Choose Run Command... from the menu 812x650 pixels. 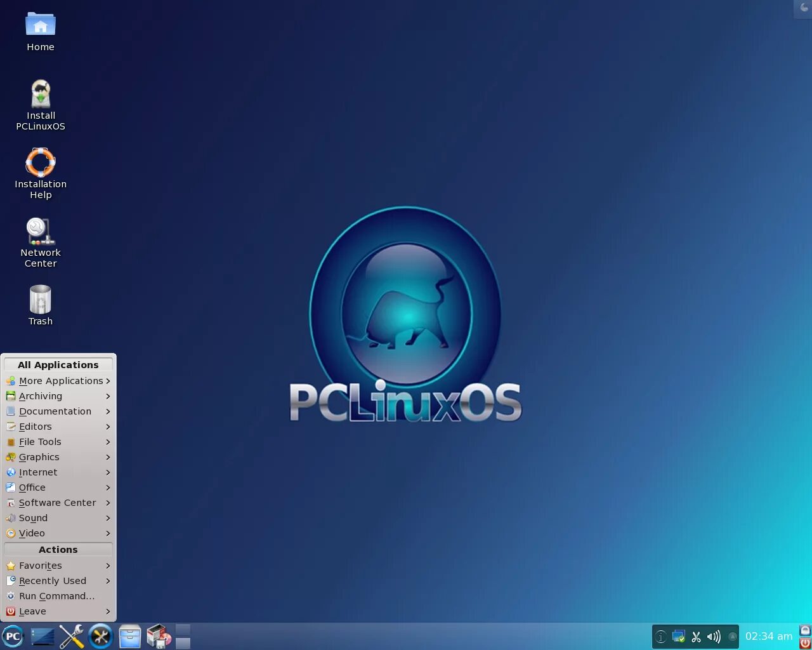58,596
